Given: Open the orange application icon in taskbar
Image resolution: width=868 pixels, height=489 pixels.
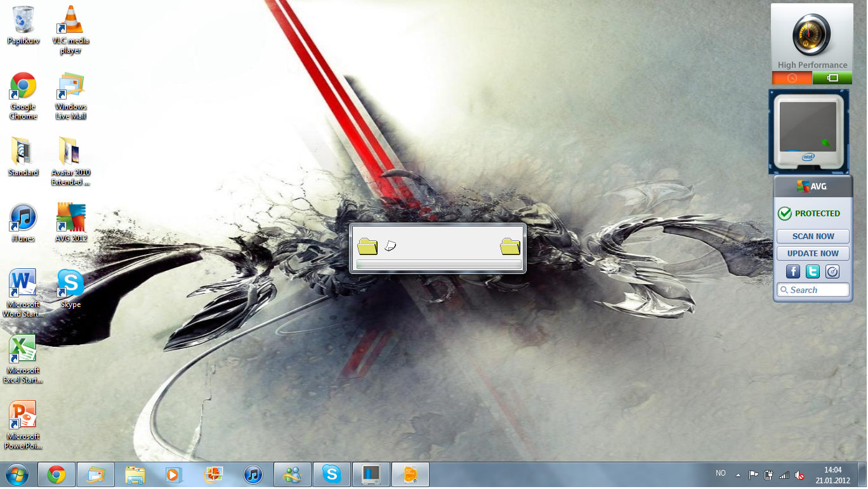Looking at the screenshot, I should [411, 474].
